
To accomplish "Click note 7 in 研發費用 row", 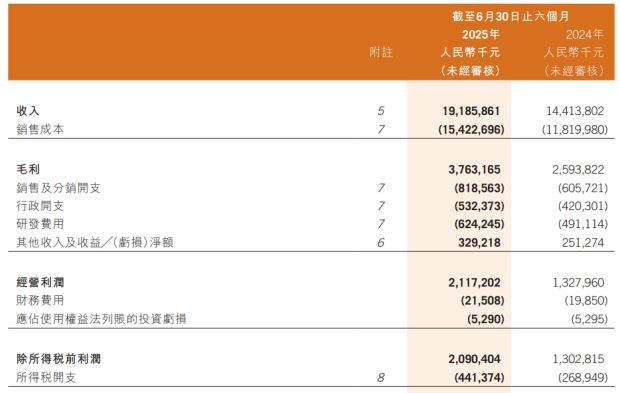I will point(381,224).
